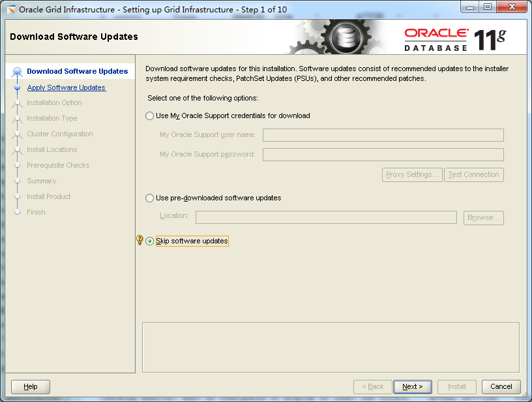Click Summary step in sidebar
Image resolution: width=532 pixels, height=402 pixels.
pos(41,181)
